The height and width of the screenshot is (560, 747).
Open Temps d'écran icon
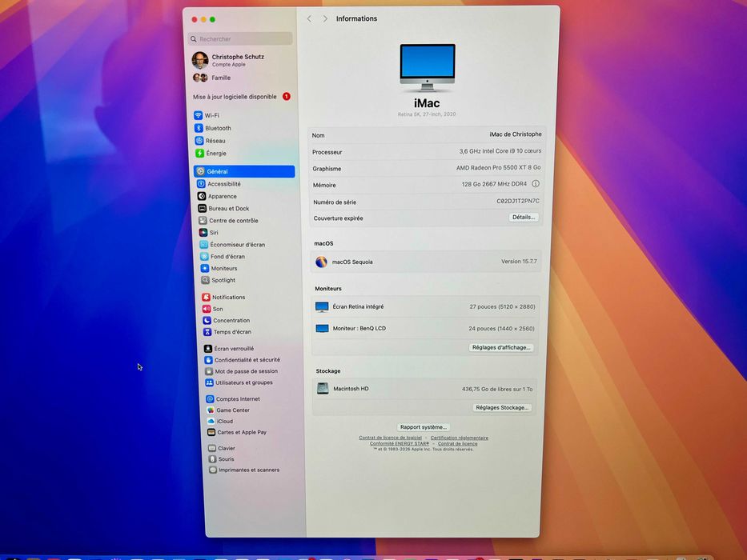click(207, 332)
